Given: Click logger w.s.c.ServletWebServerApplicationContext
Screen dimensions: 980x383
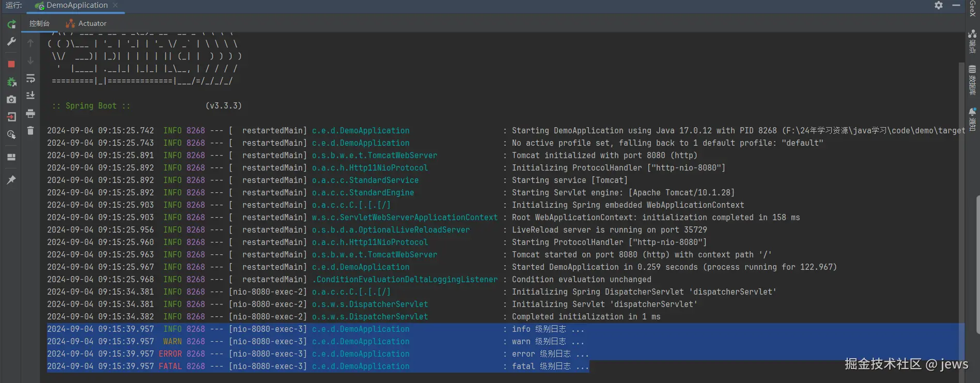Looking at the screenshot, I should pyautogui.click(x=405, y=218).
